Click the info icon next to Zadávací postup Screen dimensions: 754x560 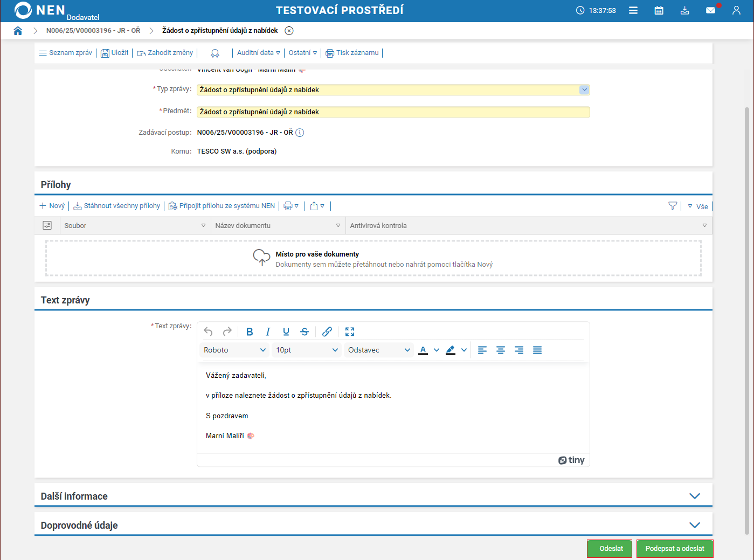pos(300,133)
